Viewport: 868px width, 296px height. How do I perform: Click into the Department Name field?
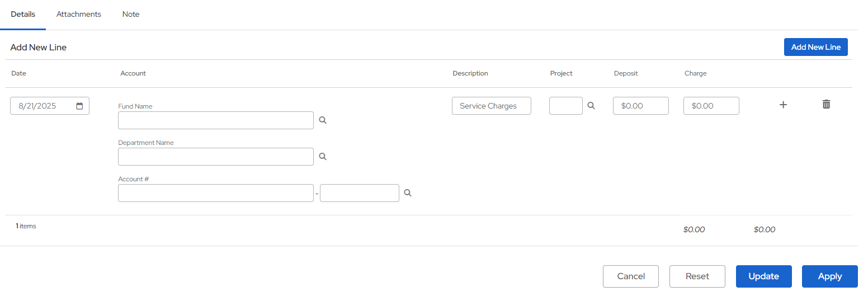pyautogui.click(x=216, y=157)
